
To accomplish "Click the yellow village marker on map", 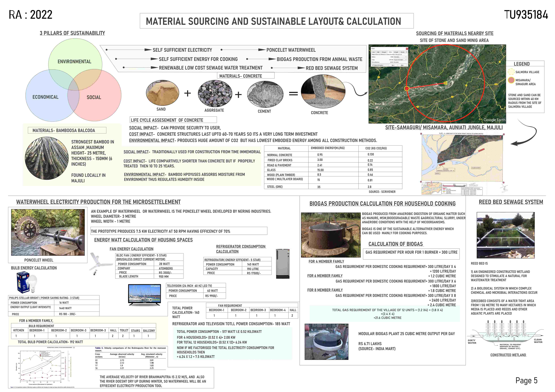I will coord(445,83).
